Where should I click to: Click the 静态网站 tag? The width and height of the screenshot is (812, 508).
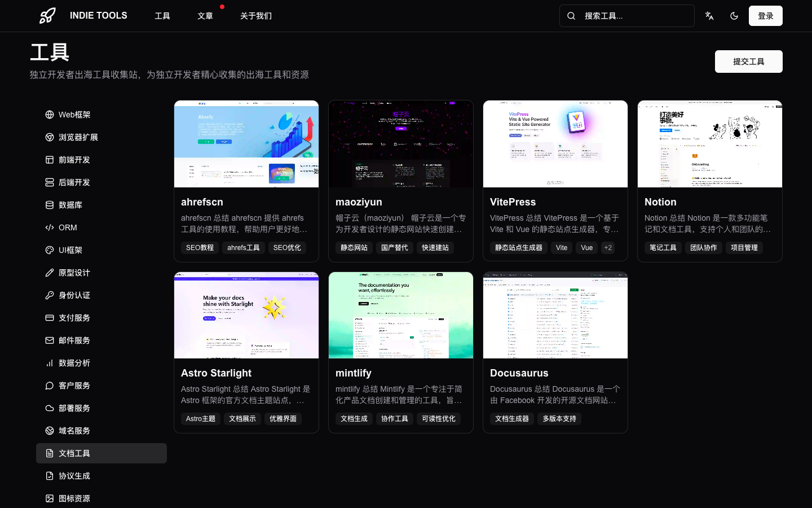354,248
